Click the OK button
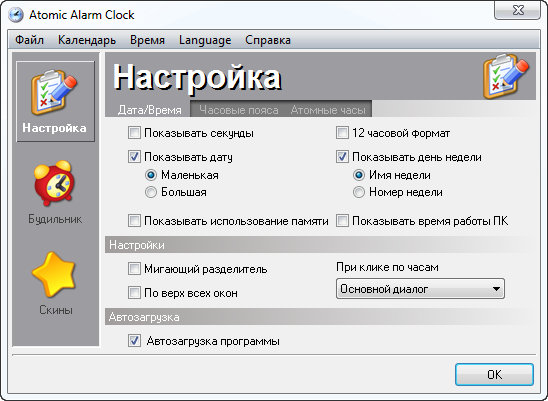Screen dimensions: 548x401 point(494,375)
